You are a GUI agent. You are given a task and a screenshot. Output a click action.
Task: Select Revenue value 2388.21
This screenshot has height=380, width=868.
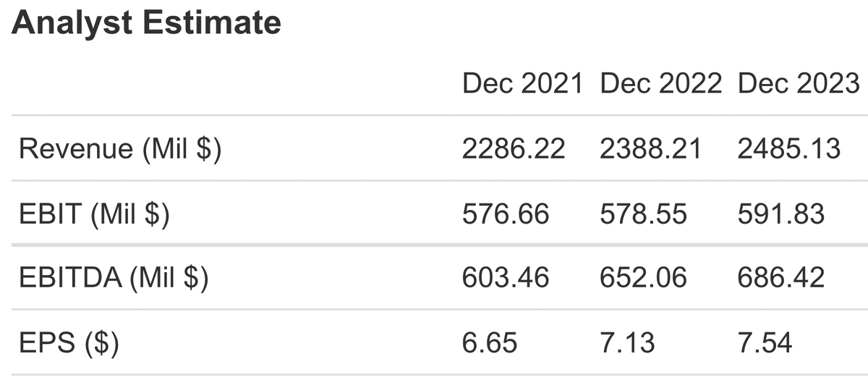coord(651,149)
